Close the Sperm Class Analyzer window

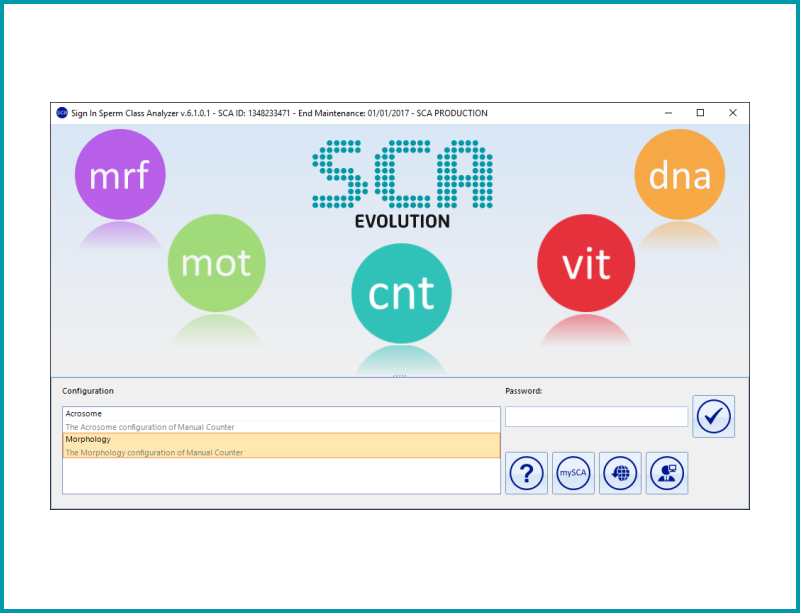(733, 113)
